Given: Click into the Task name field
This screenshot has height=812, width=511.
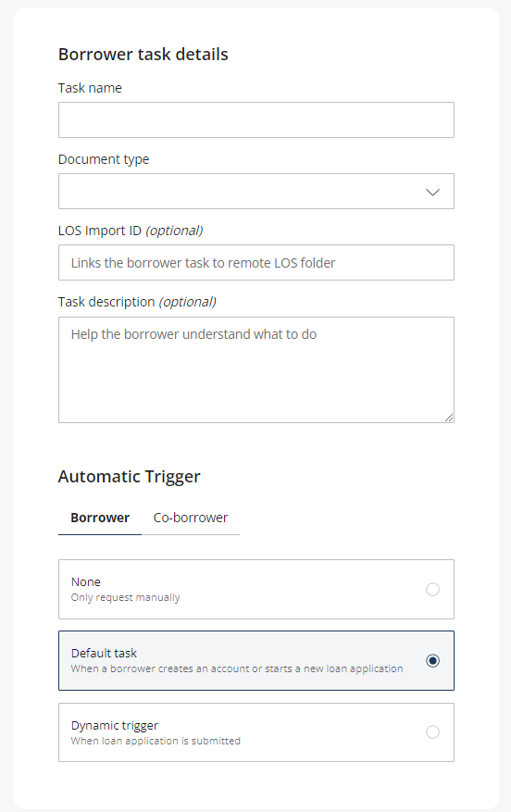Looking at the screenshot, I should (x=256, y=119).
